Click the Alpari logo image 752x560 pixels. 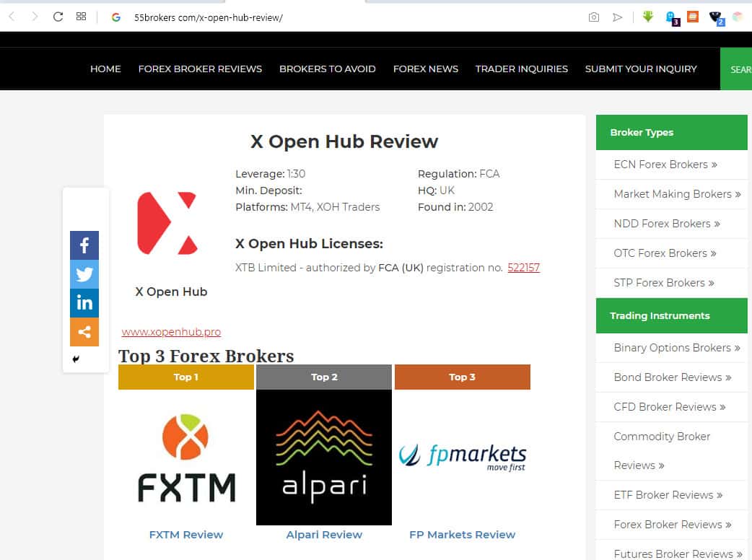click(x=324, y=458)
